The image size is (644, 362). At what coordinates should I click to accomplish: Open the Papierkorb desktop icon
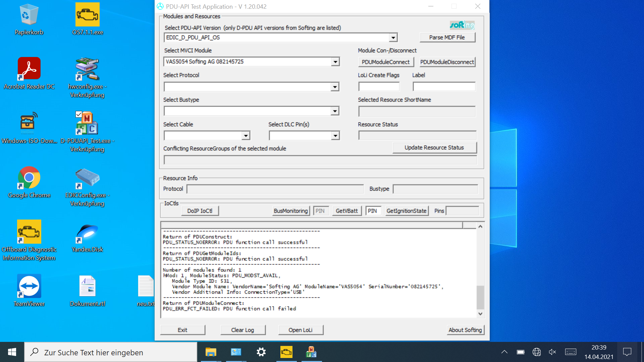click(29, 19)
